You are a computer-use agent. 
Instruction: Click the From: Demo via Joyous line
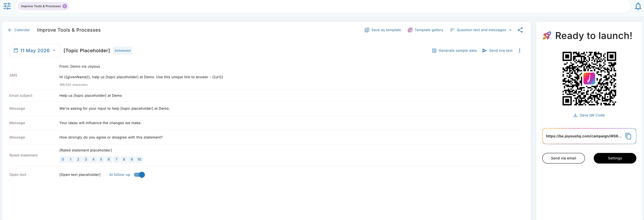coord(80,66)
